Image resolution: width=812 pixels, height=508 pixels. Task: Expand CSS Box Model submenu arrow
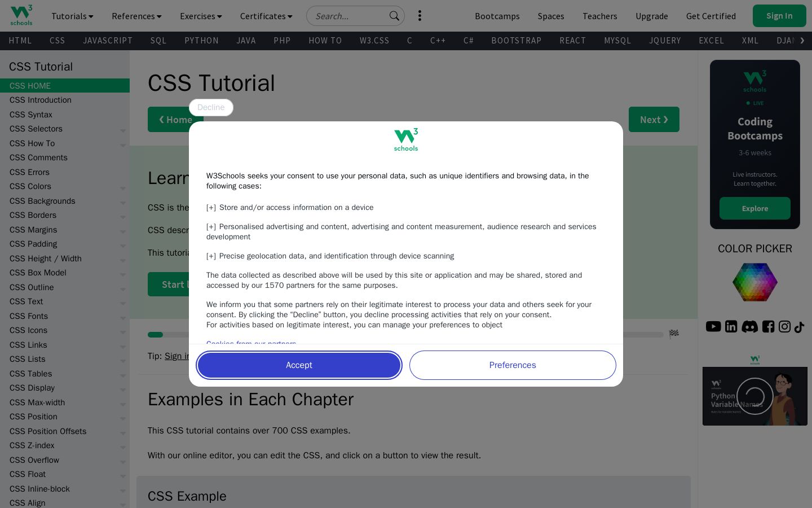click(x=122, y=274)
